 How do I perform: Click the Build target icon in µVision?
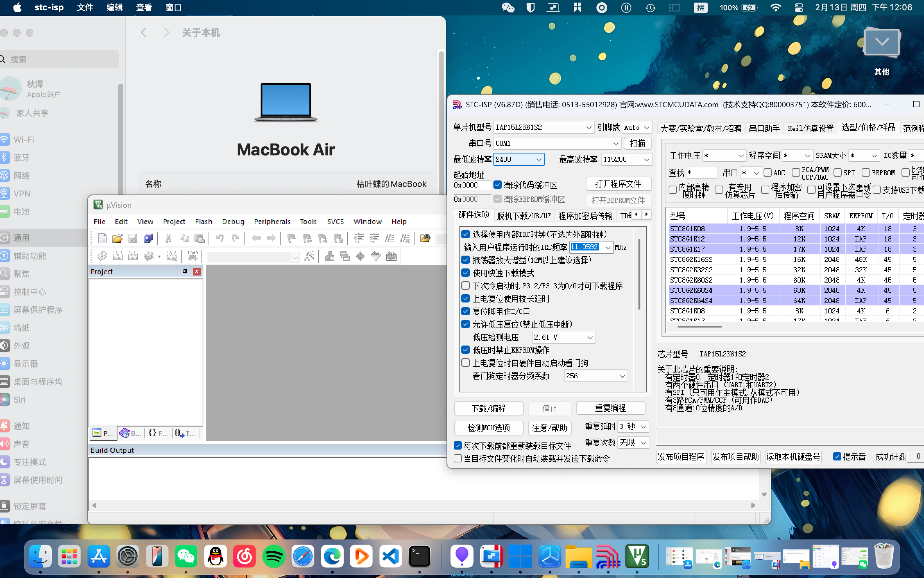(x=118, y=256)
